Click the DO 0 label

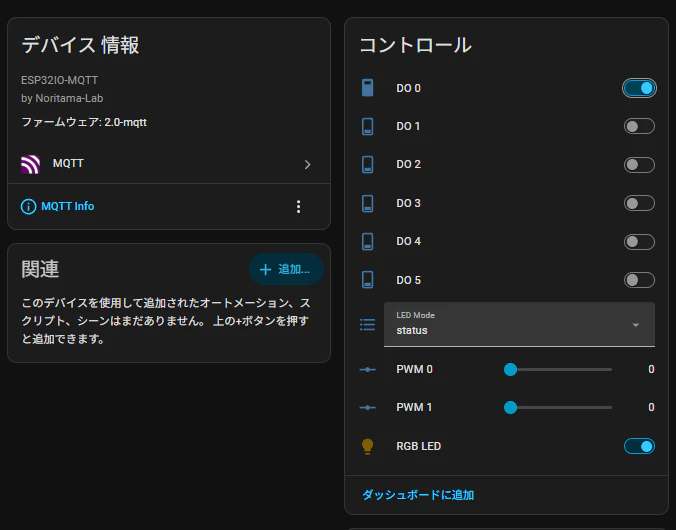pos(408,88)
